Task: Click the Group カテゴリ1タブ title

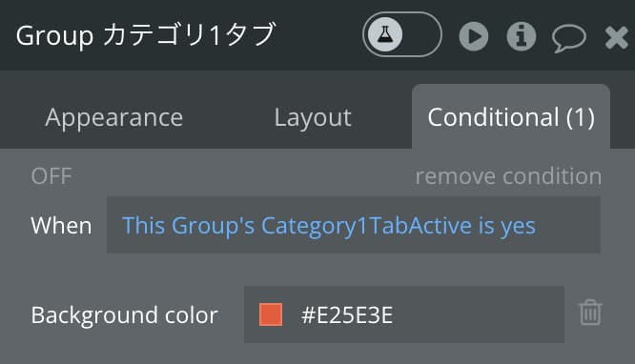Action: [146, 35]
